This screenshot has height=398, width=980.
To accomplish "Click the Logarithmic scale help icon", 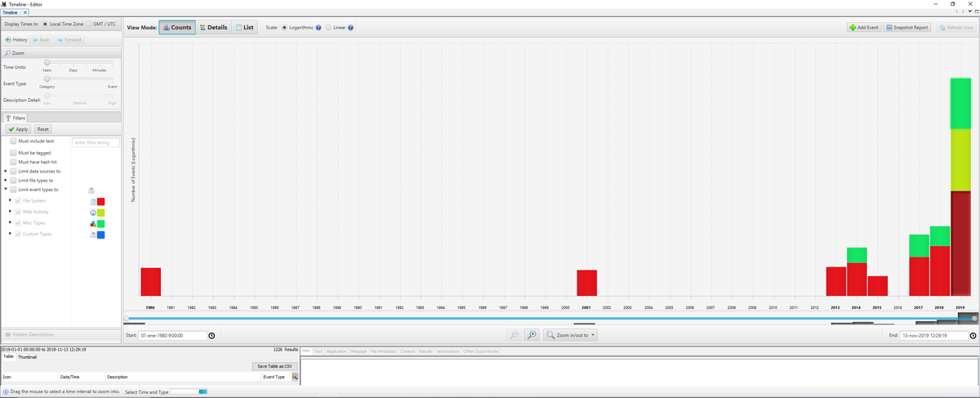I will click(318, 28).
